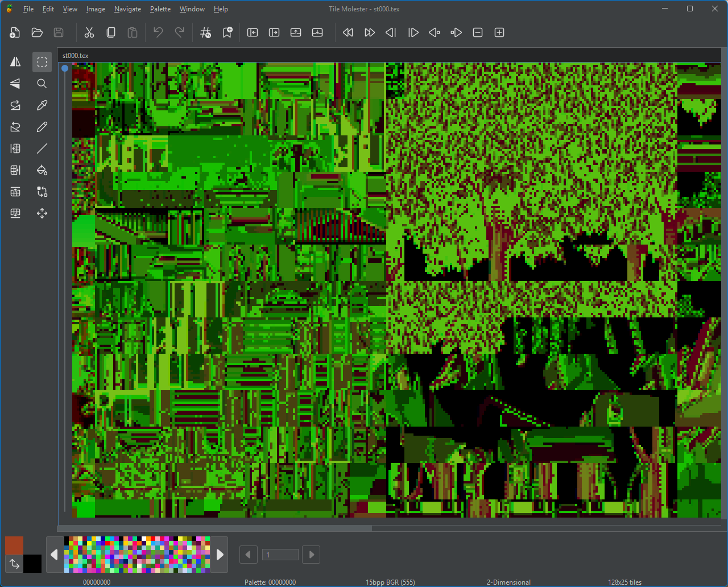728x587 pixels.
Task: Advance to next palette with right arrow
Action: pyautogui.click(x=220, y=555)
